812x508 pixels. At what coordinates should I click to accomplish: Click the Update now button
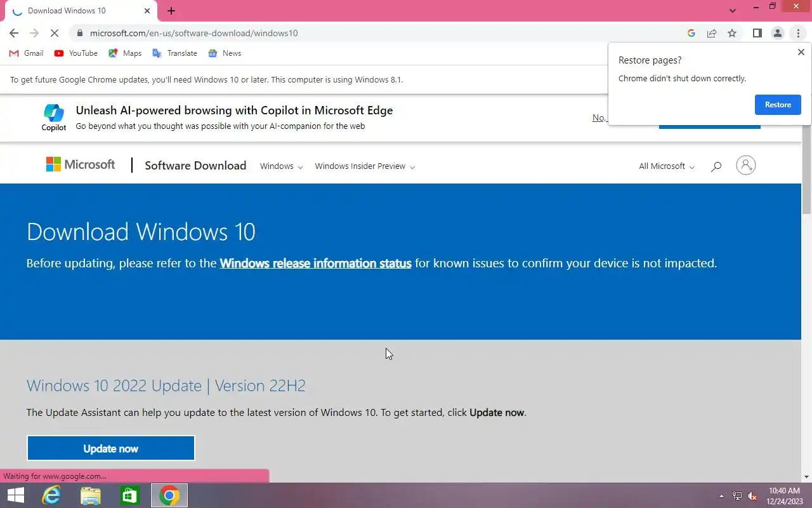point(111,448)
